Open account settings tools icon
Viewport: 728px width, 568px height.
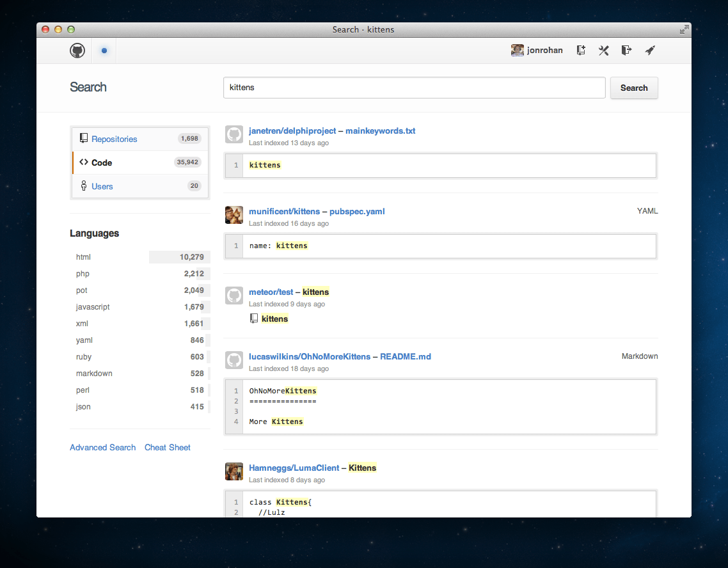coord(603,51)
